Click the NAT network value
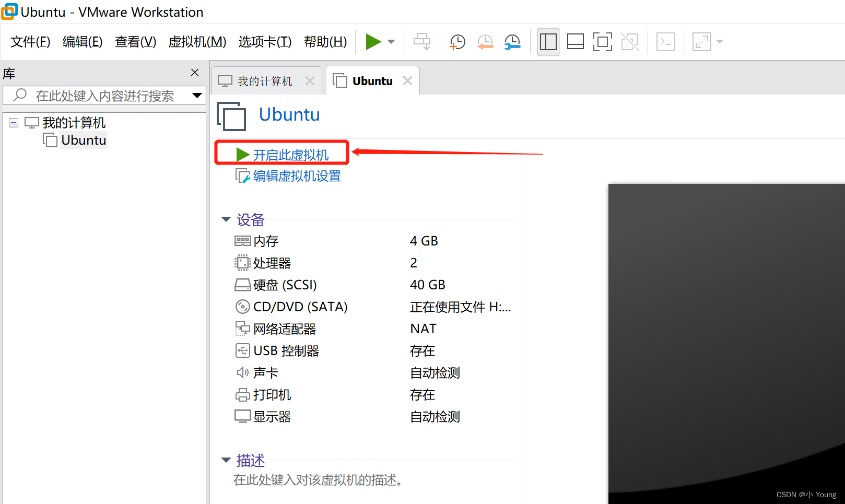Viewport: 845px width, 504px height. [x=423, y=329]
